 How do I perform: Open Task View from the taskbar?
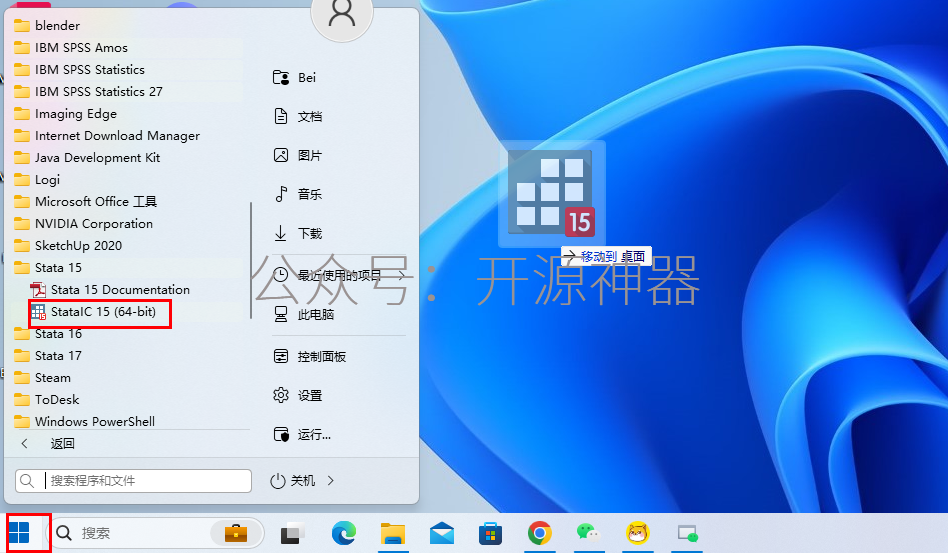(x=293, y=533)
